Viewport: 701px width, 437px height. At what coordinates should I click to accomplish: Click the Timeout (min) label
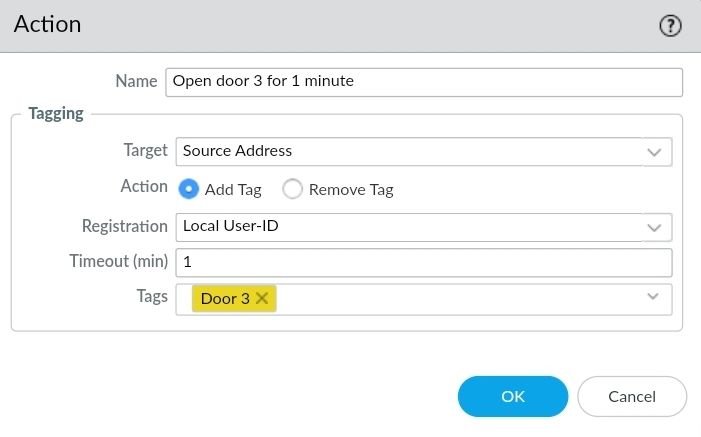[118, 262]
